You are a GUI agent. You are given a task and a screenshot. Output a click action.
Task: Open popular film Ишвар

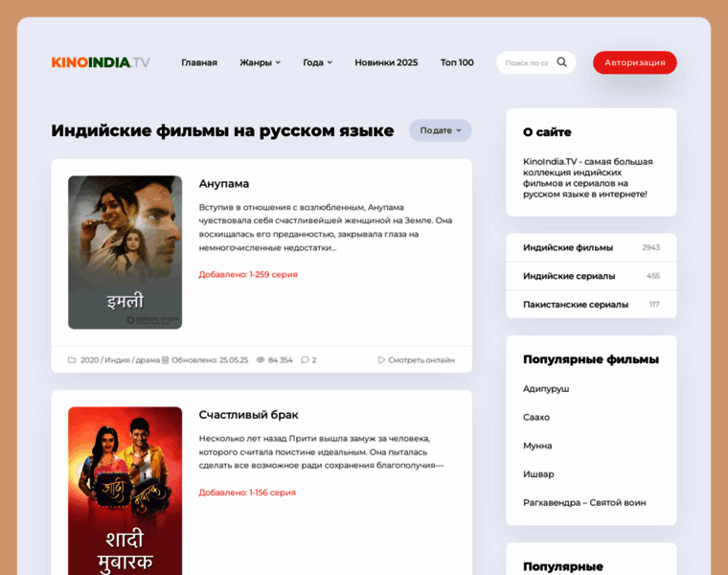point(538,474)
